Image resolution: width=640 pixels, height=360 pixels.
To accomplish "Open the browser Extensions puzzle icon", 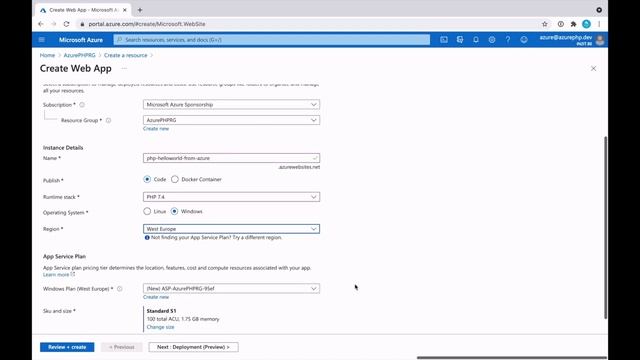I will click(573, 24).
